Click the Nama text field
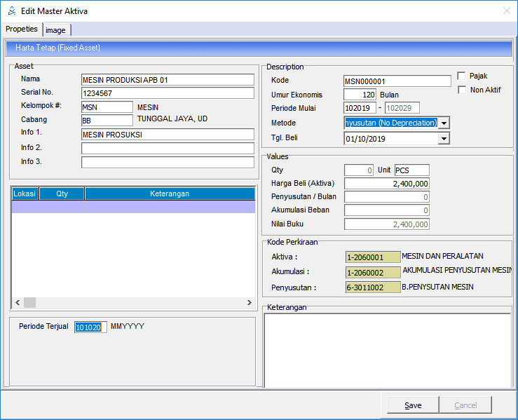518x420 pixels. (168, 80)
